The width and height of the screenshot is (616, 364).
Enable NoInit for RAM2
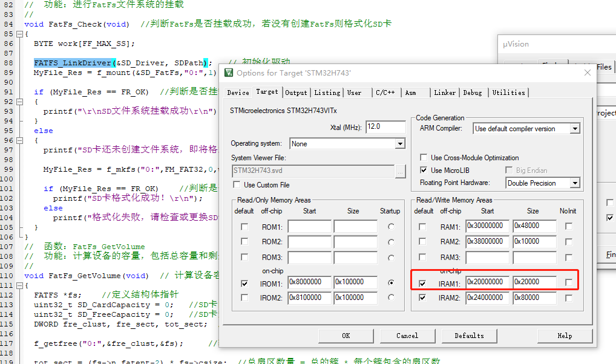pyautogui.click(x=568, y=241)
